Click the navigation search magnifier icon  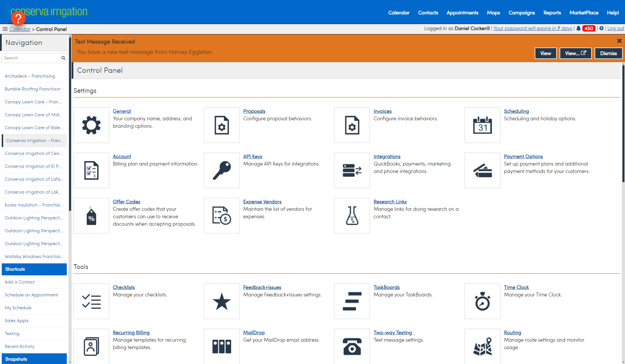coord(63,58)
